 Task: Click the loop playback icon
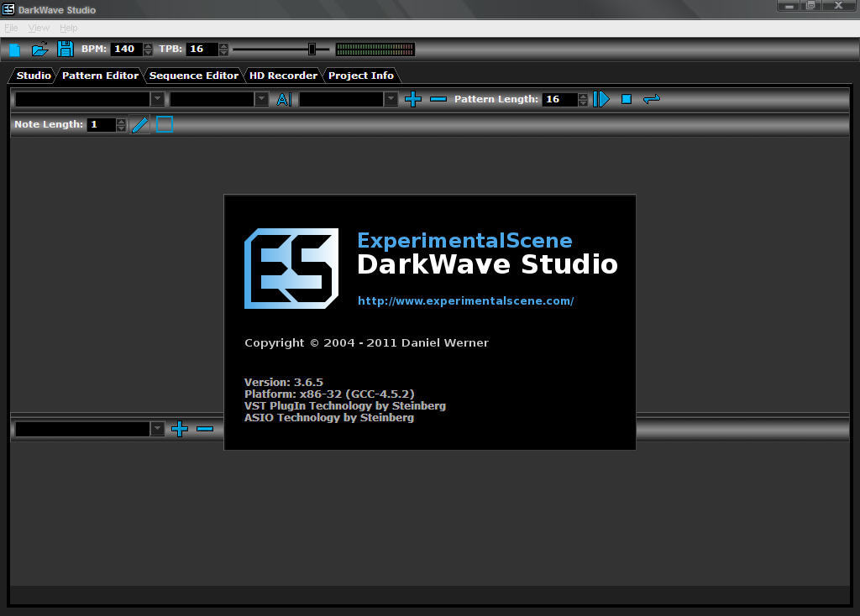click(x=653, y=99)
